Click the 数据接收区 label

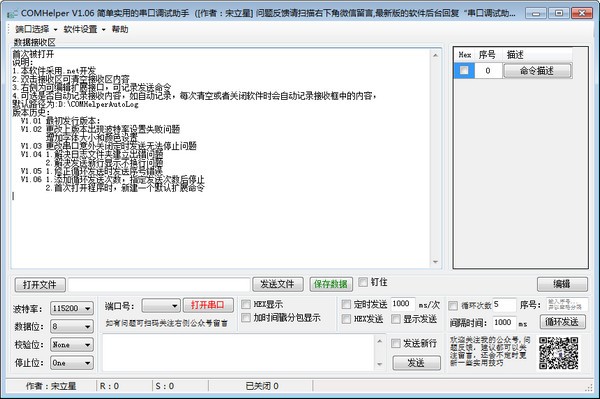tap(34, 42)
